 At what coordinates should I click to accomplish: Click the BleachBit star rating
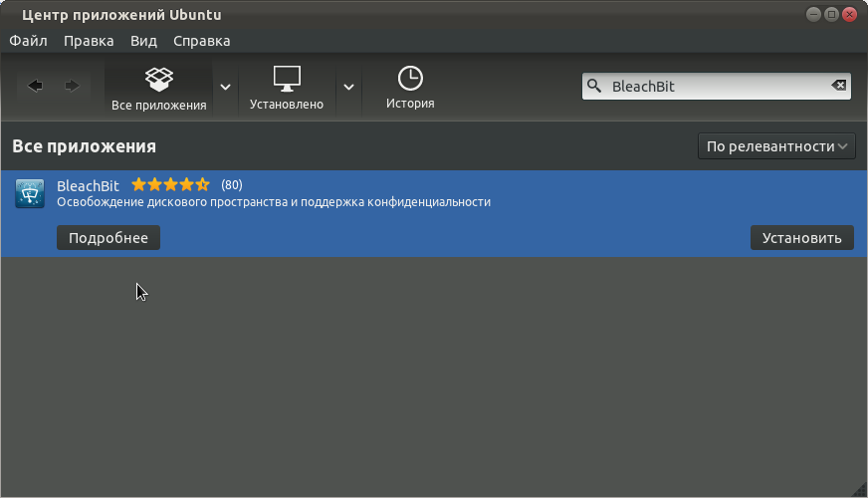(x=170, y=184)
